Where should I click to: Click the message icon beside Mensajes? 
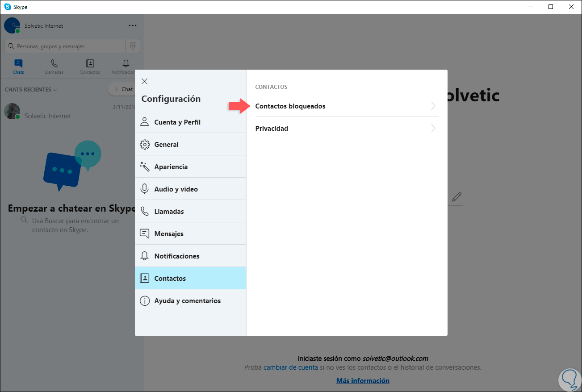coord(144,234)
